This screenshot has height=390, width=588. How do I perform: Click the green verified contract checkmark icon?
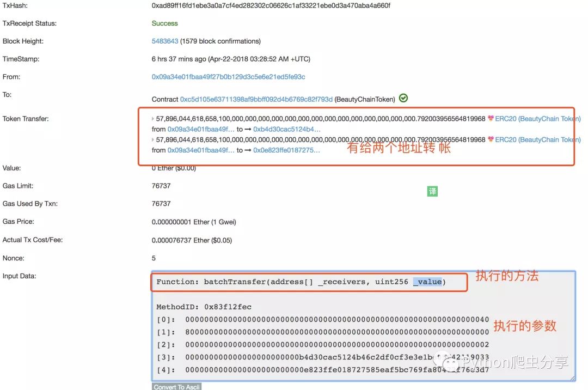(x=403, y=98)
